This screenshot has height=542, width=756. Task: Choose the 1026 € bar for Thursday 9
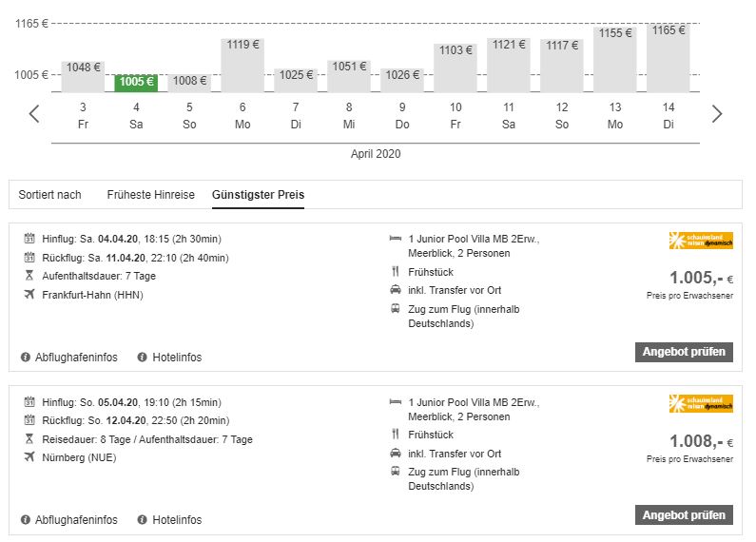[402, 80]
